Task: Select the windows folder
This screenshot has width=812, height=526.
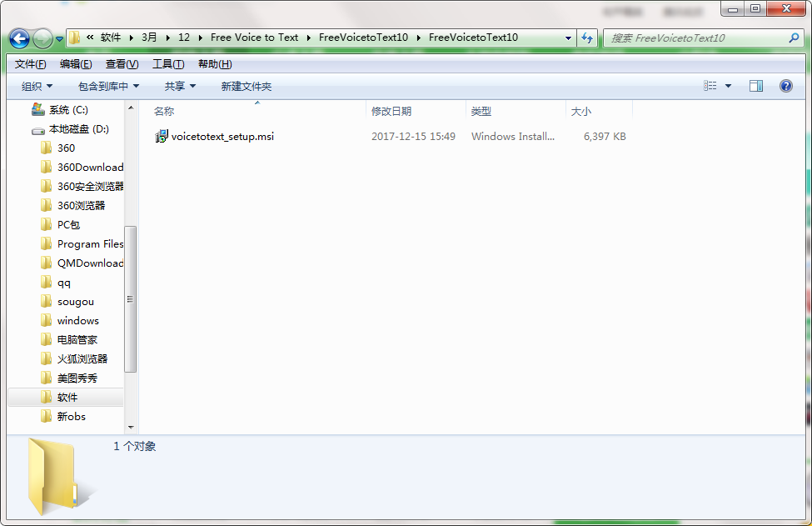Action: click(77, 321)
